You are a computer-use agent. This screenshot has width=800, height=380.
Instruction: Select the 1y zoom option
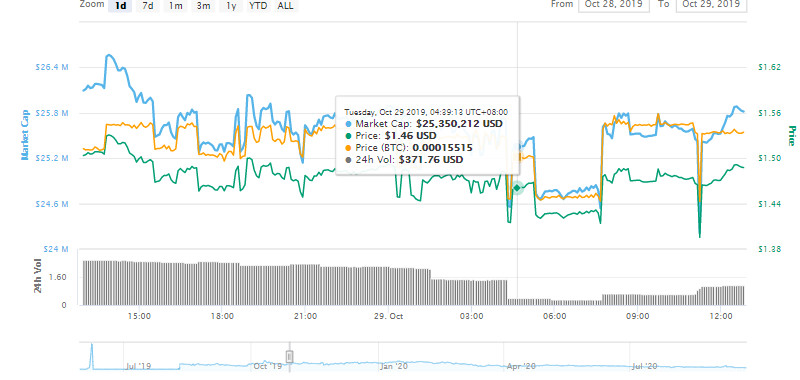pos(231,6)
